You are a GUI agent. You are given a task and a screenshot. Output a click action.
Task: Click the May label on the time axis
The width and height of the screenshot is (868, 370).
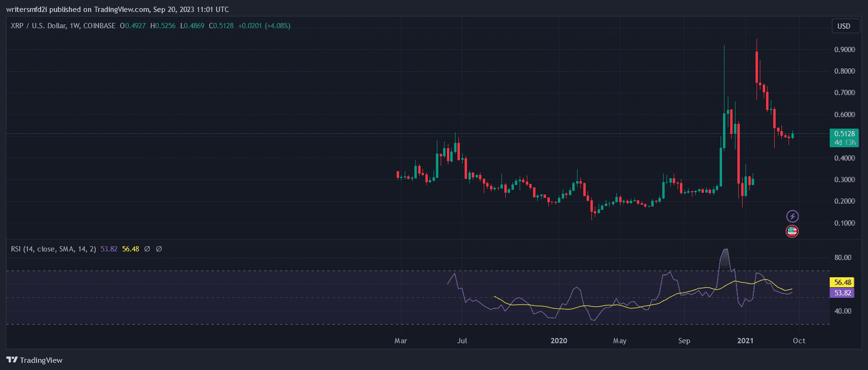[x=620, y=341]
